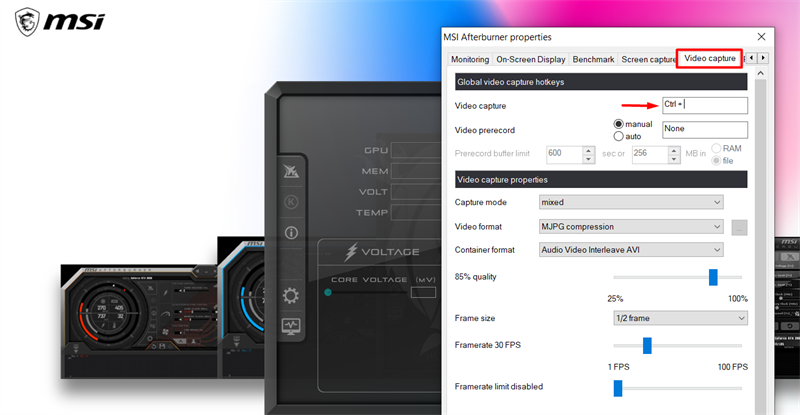The image size is (800, 415).
Task: Click the Framerate 30 FPS slider handle
Action: tap(647, 346)
